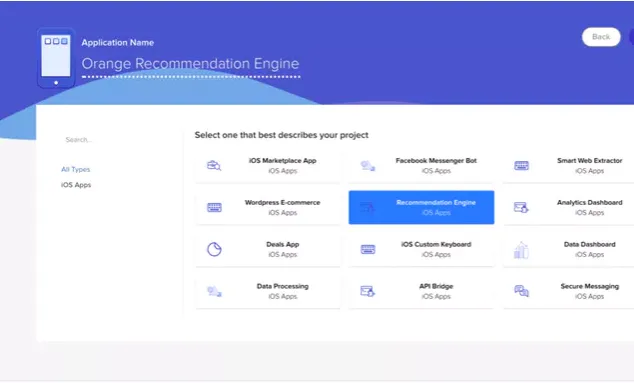Click the Deals App pie chart icon
Screen dimensions: 634x383
click(214, 249)
